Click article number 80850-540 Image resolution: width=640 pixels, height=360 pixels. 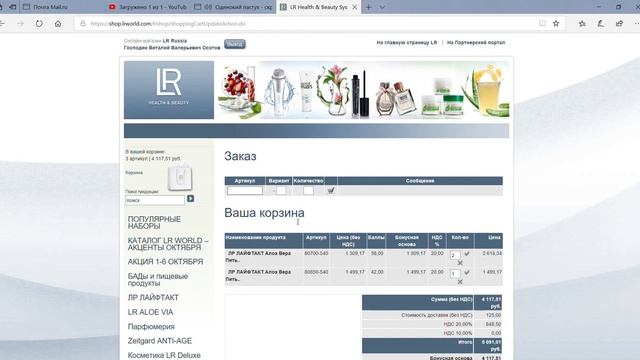(316, 272)
